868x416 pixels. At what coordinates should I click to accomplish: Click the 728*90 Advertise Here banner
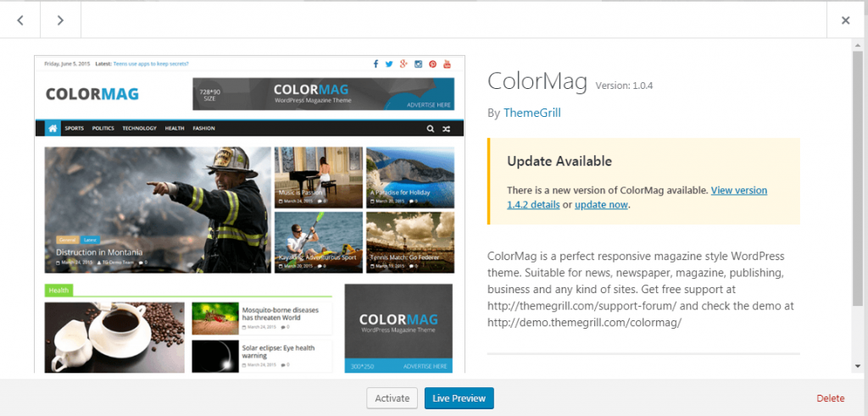323,94
